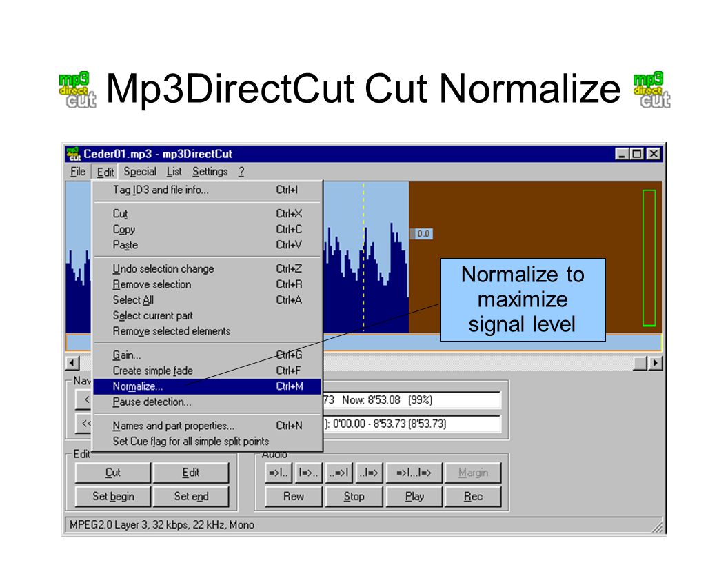Click the light blue overview bar below waveform
Screen dimensions: 728x563
[x=492, y=342]
